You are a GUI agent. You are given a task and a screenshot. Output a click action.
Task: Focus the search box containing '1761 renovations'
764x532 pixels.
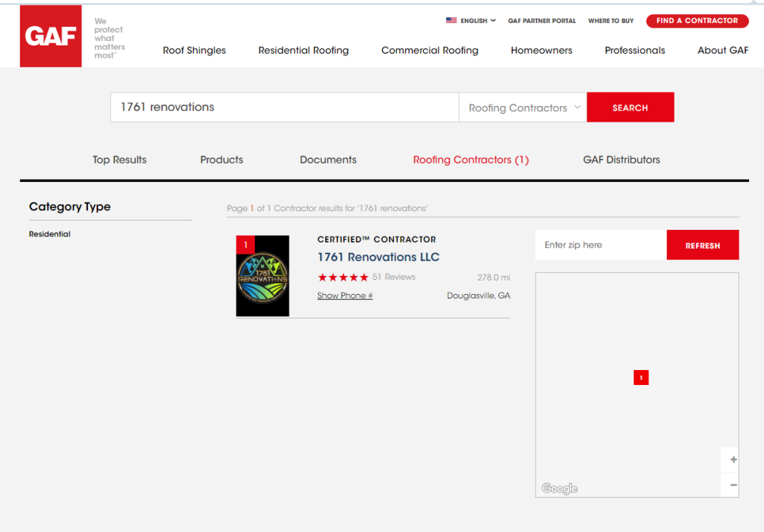[284, 107]
